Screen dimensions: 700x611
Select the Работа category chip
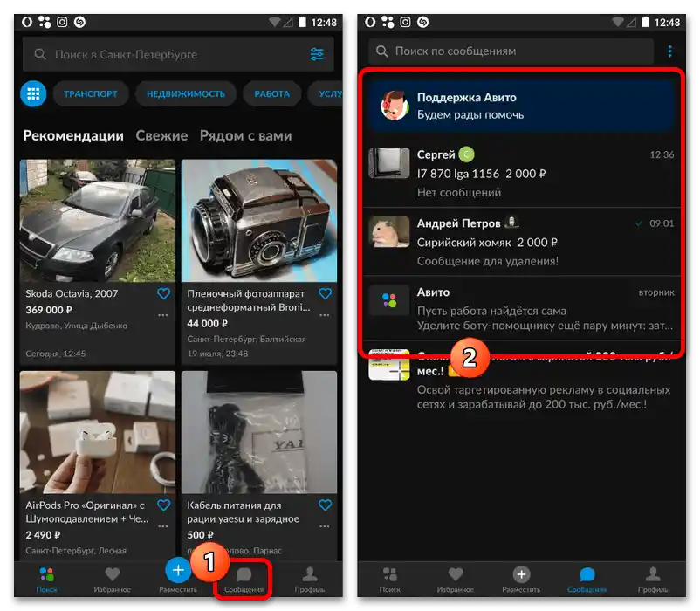[x=271, y=93]
